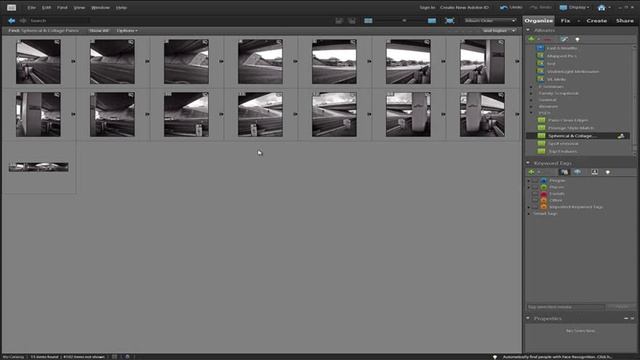Click the rotate right icon in the toolbar
Screen dimensions: 640x360
(x=352, y=20)
